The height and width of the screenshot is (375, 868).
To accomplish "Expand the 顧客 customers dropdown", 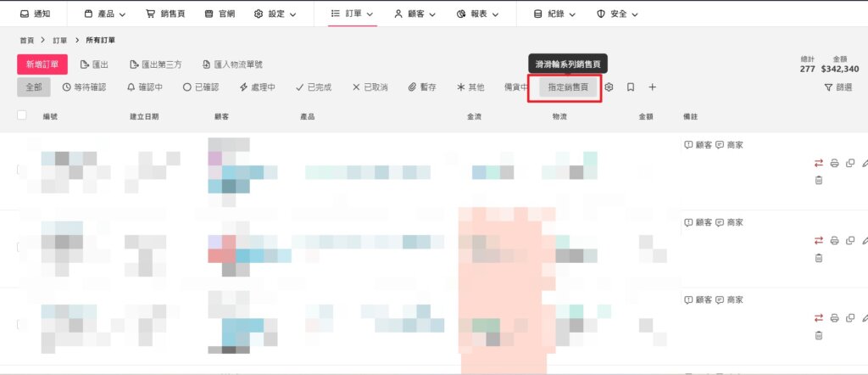I will point(415,14).
